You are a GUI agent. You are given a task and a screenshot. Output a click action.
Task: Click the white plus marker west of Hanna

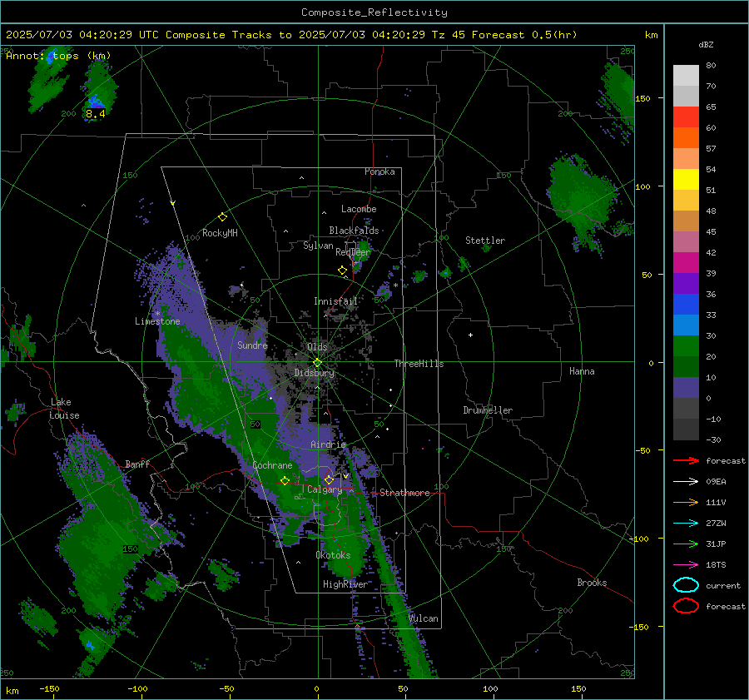(470, 335)
